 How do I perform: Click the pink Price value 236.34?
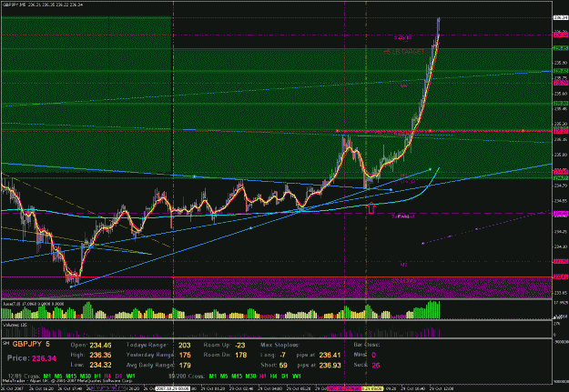coord(44,358)
